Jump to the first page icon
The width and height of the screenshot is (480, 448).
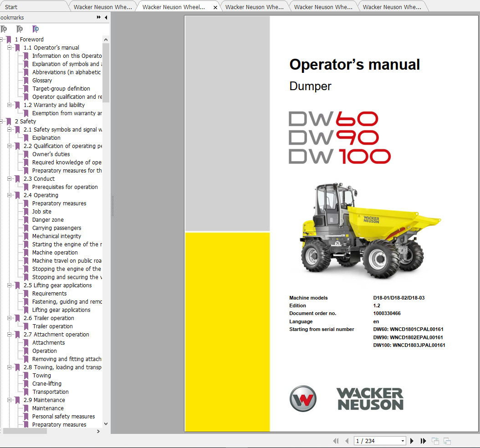point(336,440)
